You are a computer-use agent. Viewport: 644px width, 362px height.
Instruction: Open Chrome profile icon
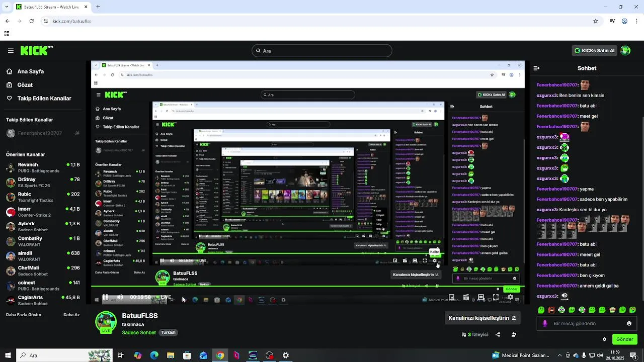pyautogui.click(x=624, y=21)
